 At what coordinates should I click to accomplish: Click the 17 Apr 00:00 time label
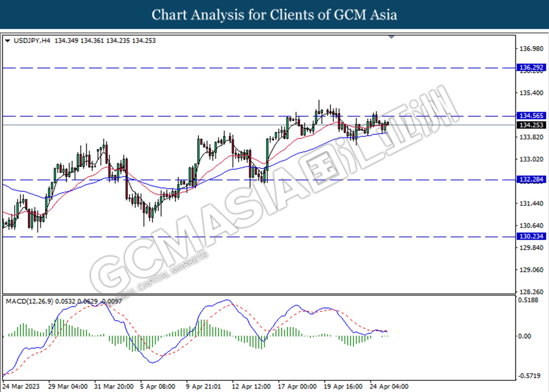297,387
